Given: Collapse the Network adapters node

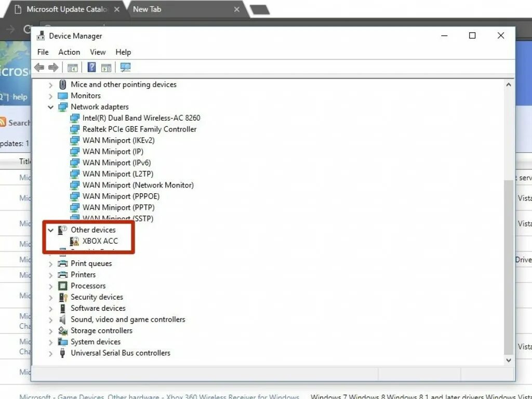Looking at the screenshot, I should tap(50, 107).
